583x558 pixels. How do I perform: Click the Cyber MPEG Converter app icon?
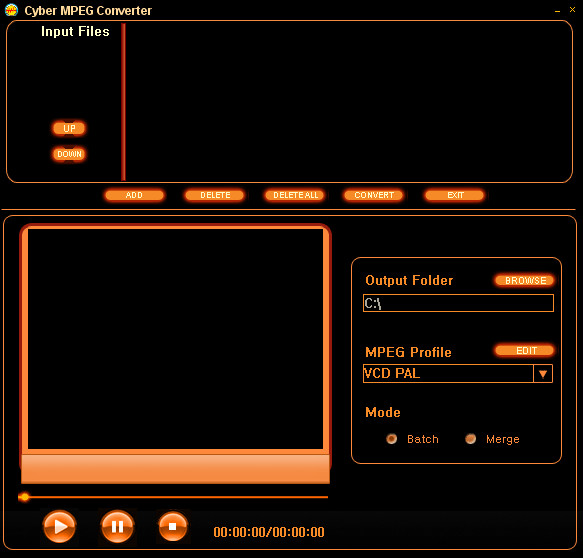pyautogui.click(x=12, y=10)
